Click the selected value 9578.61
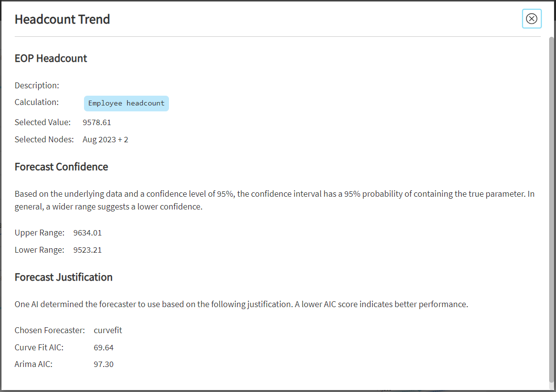The image size is (556, 392). tap(97, 122)
